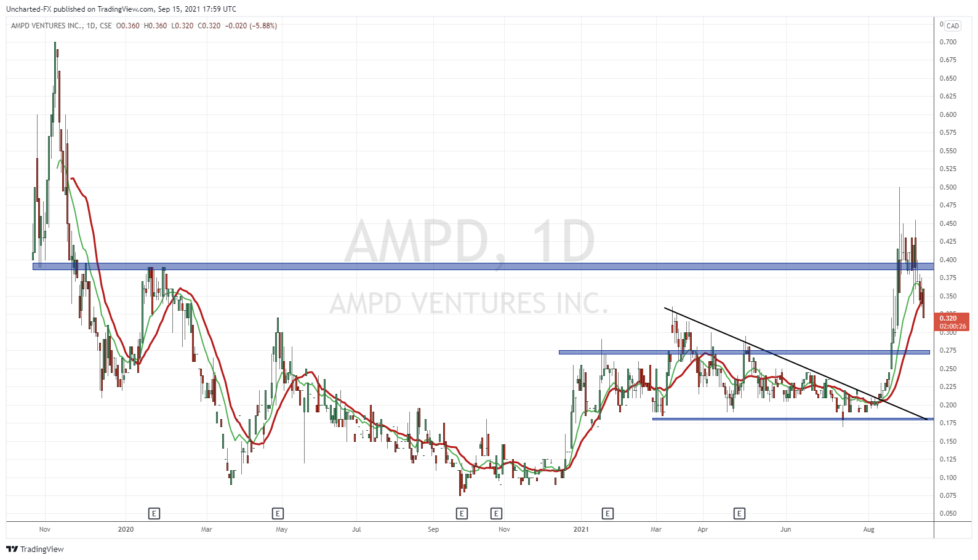Click the AMPD VENTURES INC. symbol title
The image size is (978, 560).
tap(47, 26)
